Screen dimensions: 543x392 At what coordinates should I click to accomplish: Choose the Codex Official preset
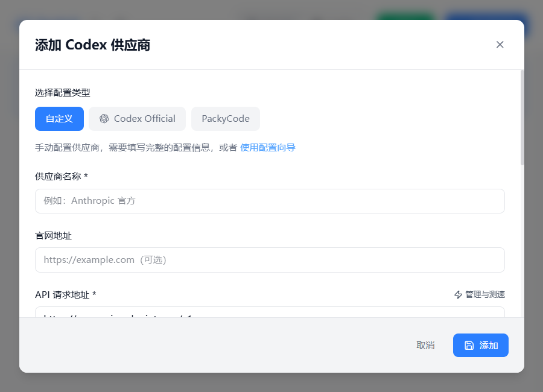point(138,119)
